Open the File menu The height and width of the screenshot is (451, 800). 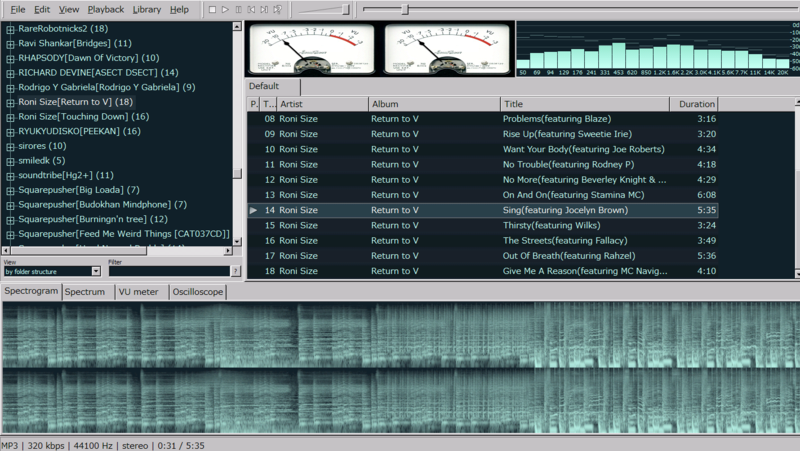tap(18, 9)
